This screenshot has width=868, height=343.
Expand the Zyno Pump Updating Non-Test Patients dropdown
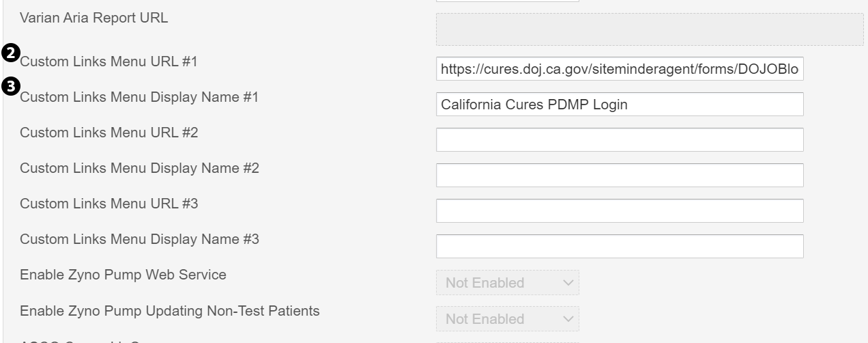(x=507, y=318)
